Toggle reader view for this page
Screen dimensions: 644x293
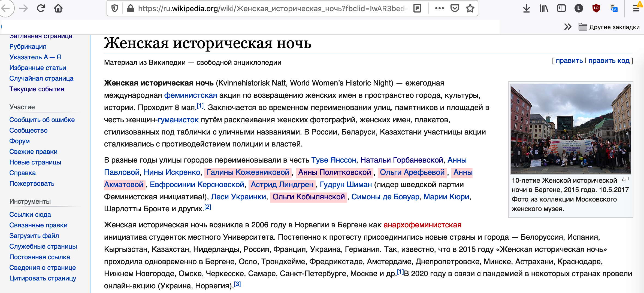[417, 9]
